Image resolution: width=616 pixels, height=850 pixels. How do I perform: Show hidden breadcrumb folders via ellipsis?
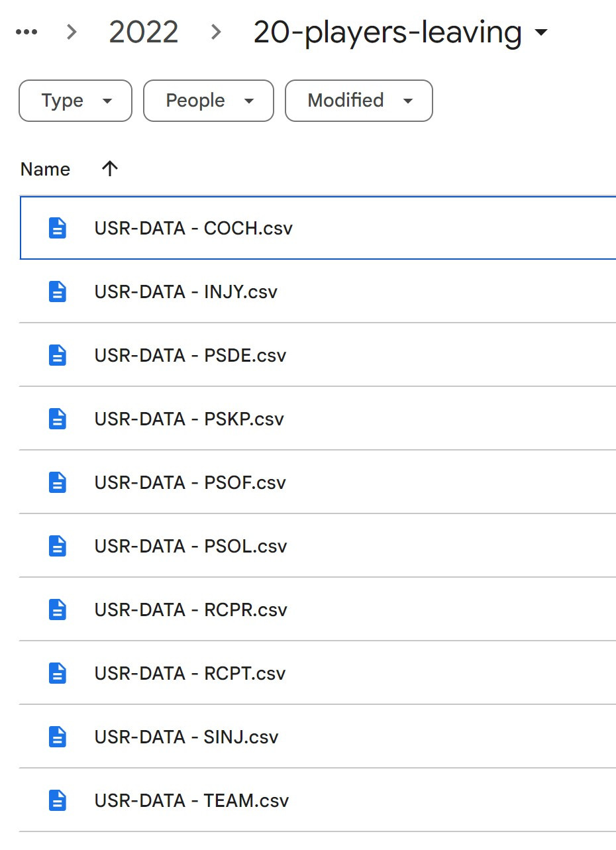click(x=26, y=32)
